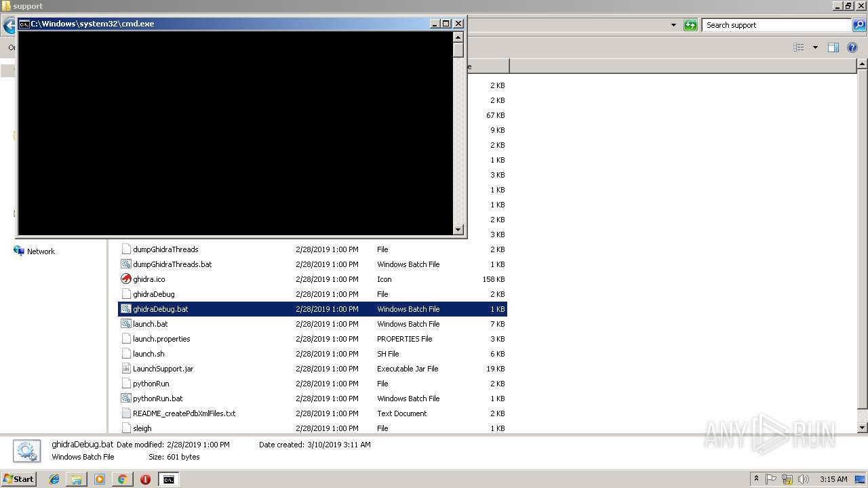Click the file list scrollbar down arrow
Screen dimensions: 868x488
click(x=863, y=428)
